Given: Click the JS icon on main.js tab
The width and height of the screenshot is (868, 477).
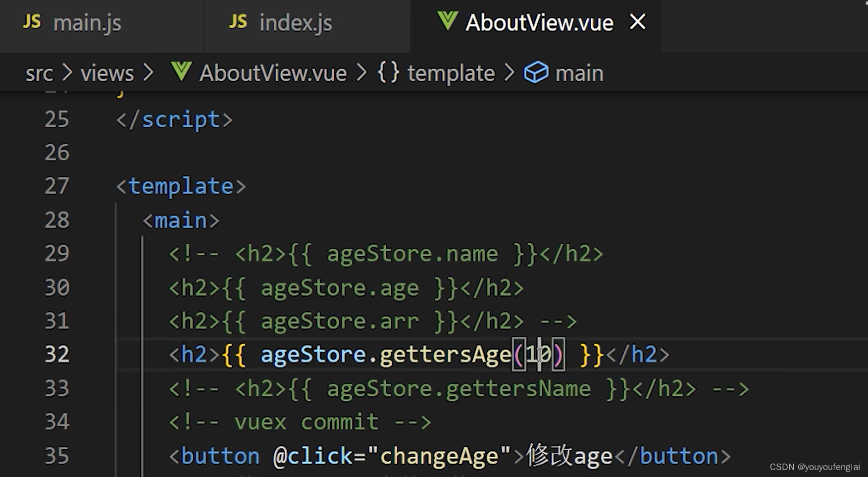Looking at the screenshot, I should 32,22.
